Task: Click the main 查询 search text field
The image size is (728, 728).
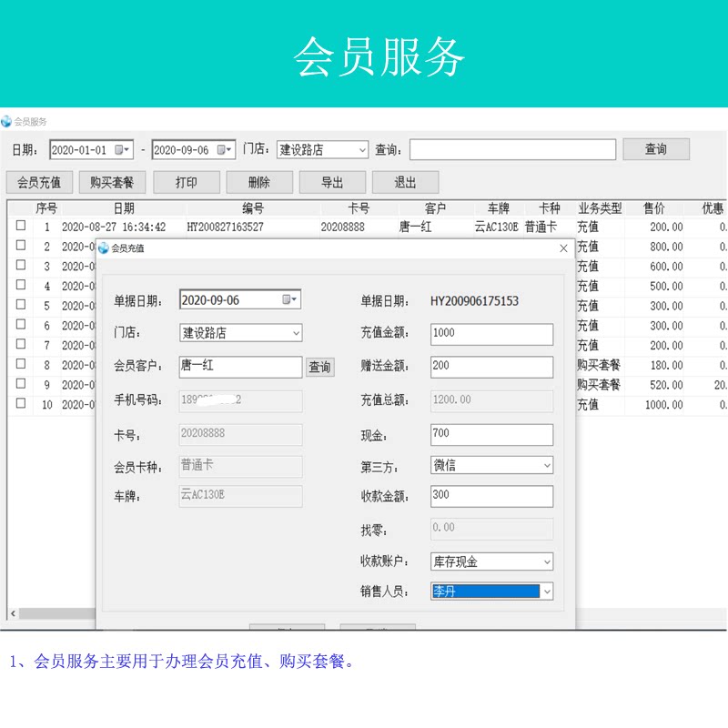Action: (512, 149)
